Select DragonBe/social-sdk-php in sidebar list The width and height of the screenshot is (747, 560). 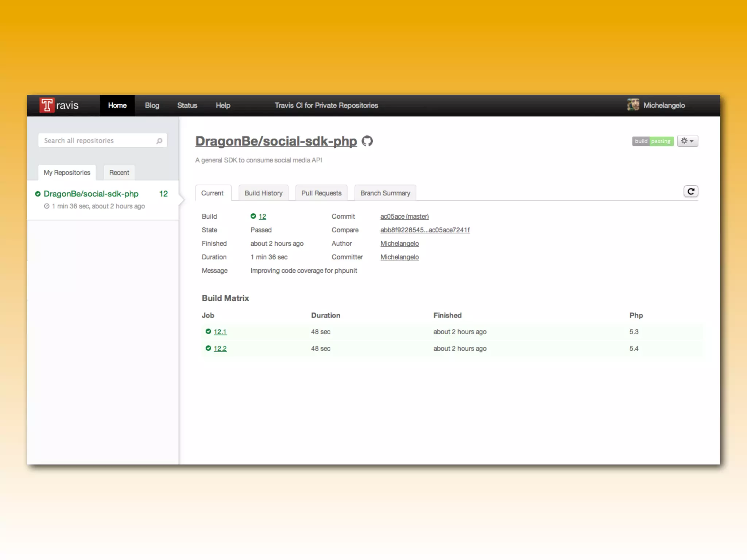click(x=91, y=194)
